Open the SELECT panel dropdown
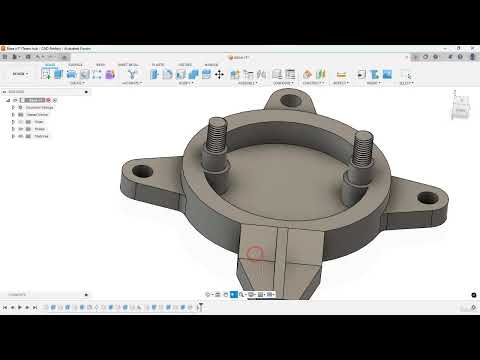Screen dimensions: 480x360 [406, 83]
